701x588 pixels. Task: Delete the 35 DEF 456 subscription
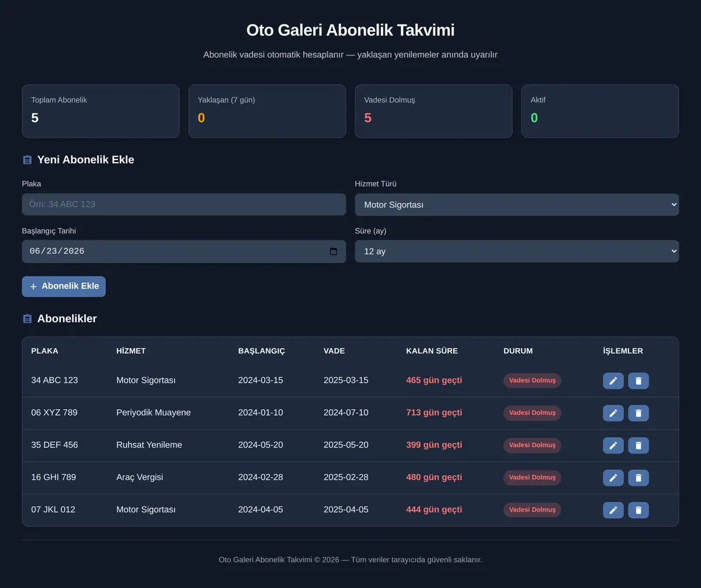[638, 445]
